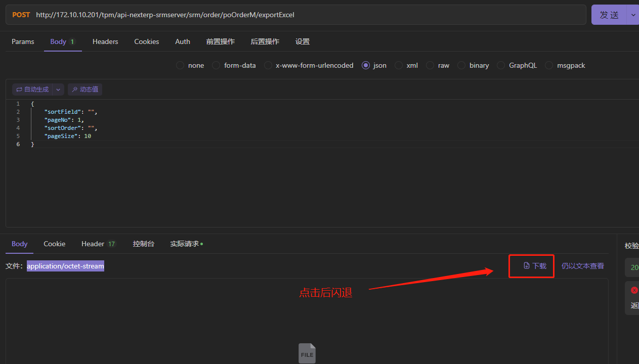Click the 发送 send button
Image resolution: width=639 pixels, height=364 pixels.
pyautogui.click(x=611, y=15)
